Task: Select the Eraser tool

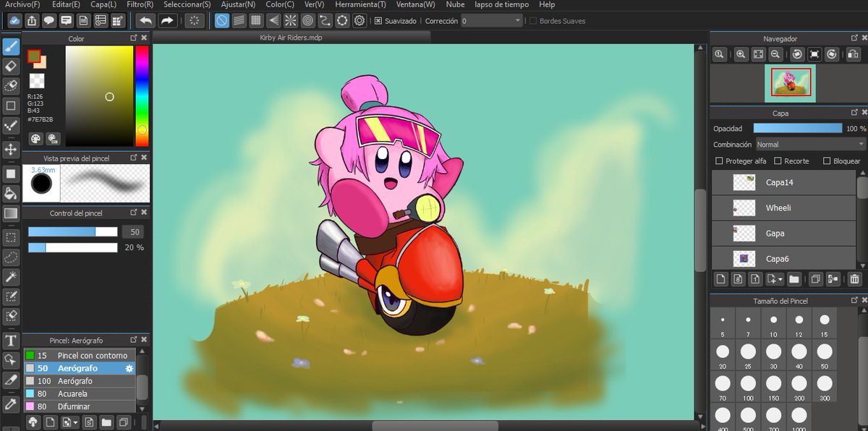Action: point(11,67)
